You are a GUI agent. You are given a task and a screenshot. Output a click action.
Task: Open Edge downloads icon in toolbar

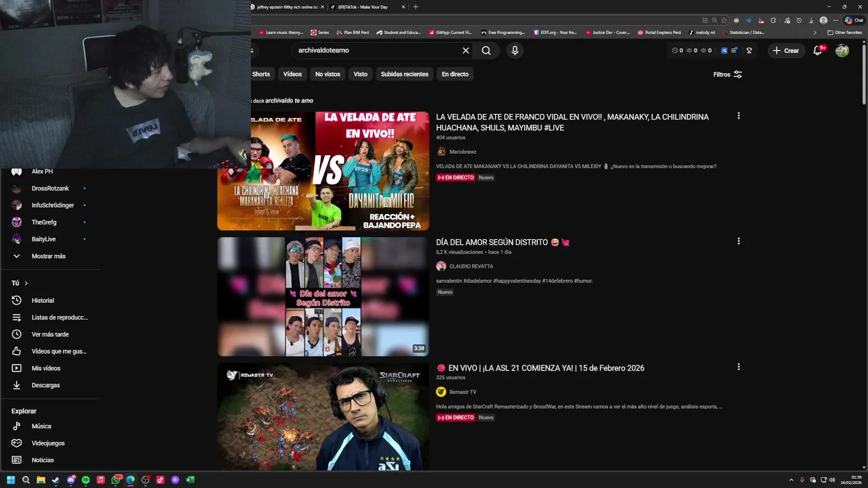tap(811, 20)
